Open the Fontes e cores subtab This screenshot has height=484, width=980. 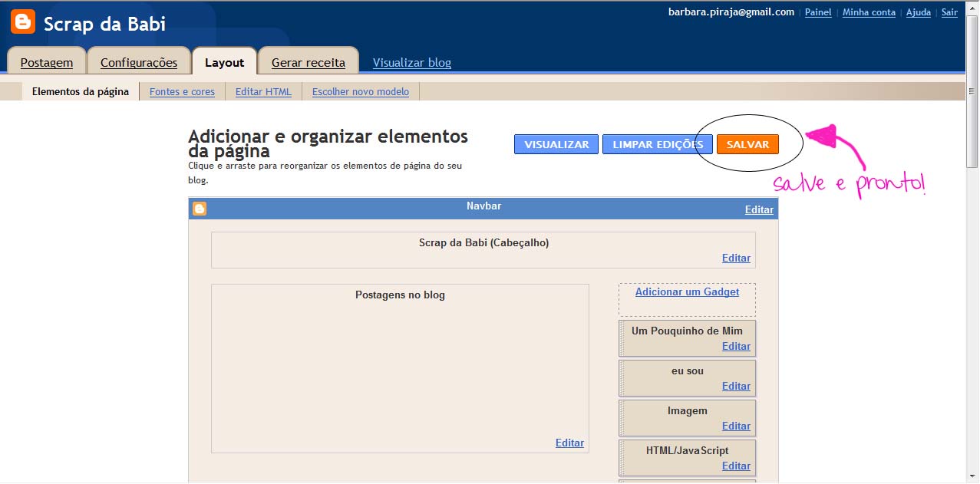[x=182, y=91]
